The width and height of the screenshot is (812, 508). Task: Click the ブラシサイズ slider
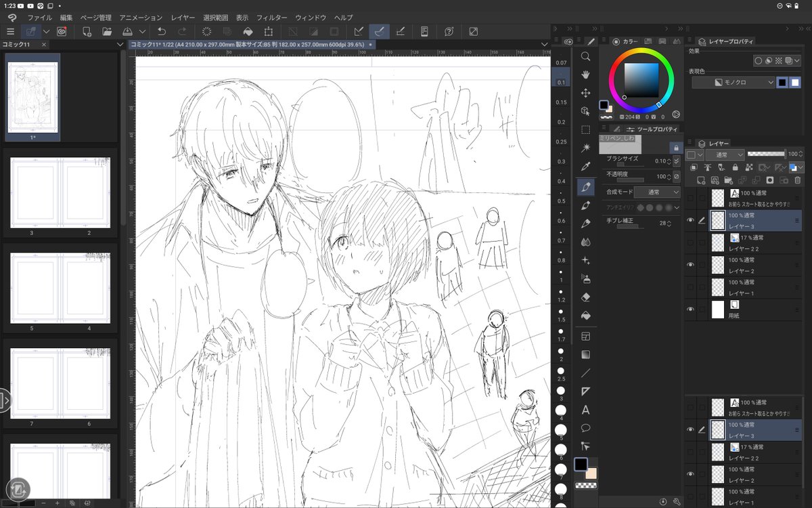(630, 165)
